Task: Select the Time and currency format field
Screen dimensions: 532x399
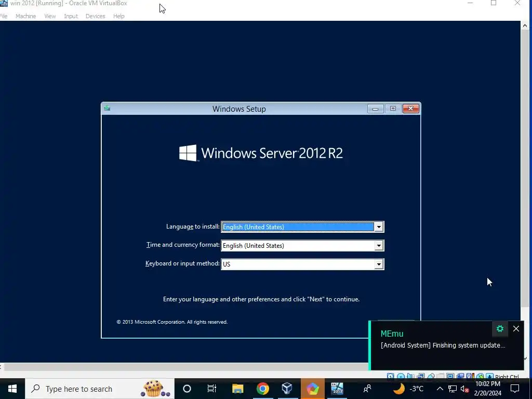Action: [302, 246]
